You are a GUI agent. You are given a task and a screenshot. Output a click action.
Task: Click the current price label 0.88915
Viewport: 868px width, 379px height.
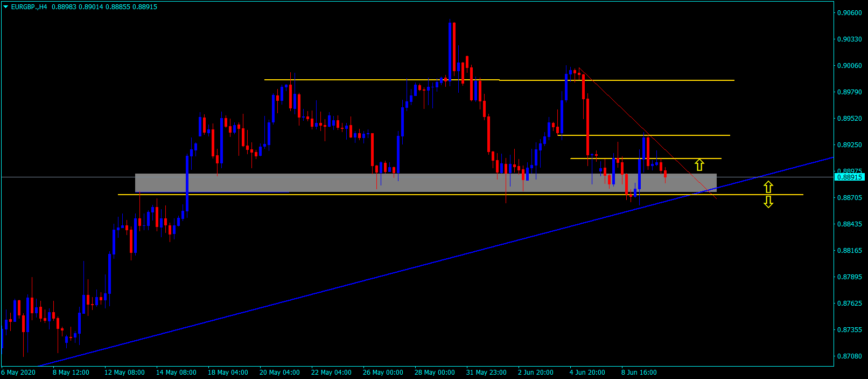[x=850, y=177]
